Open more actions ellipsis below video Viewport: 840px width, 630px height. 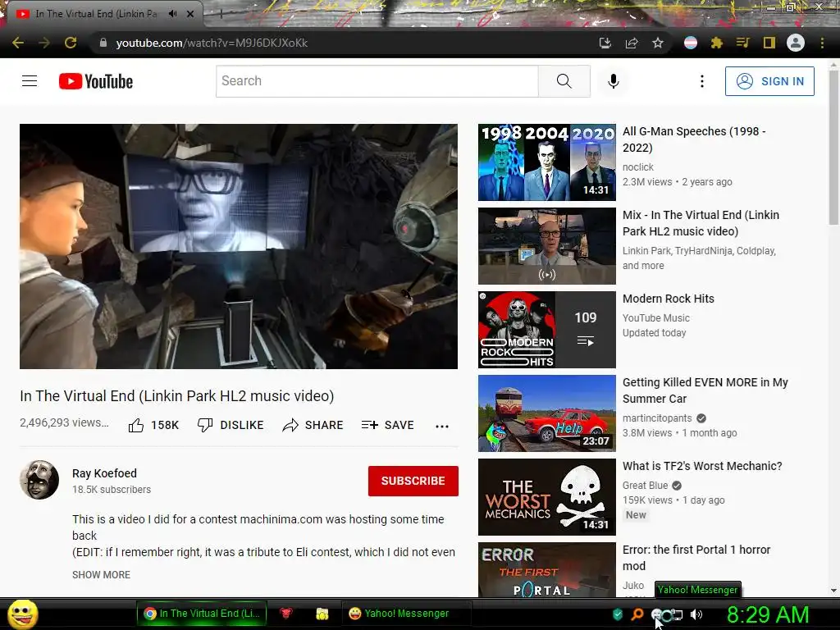(442, 427)
